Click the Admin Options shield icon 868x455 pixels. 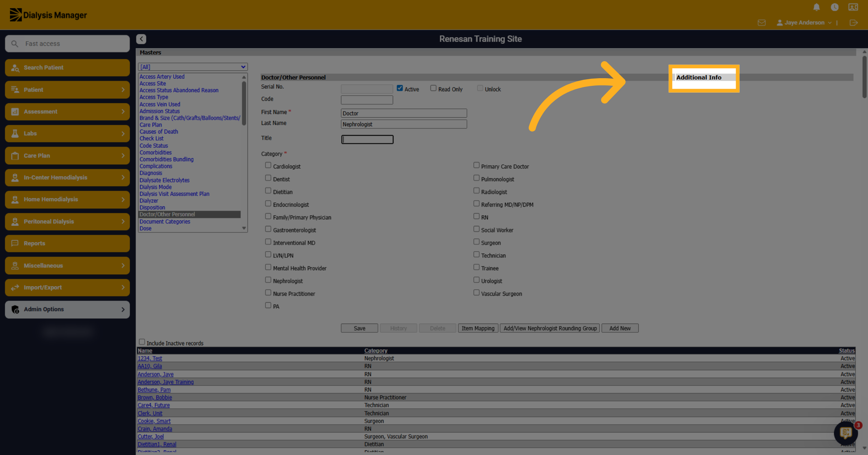pos(15,309)
